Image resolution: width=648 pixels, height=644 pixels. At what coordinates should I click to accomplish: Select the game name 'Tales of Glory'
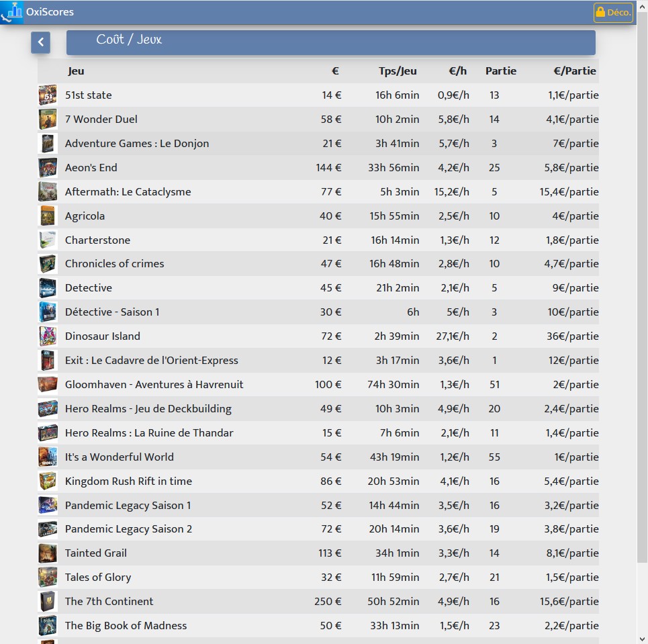tap(98, 578)
